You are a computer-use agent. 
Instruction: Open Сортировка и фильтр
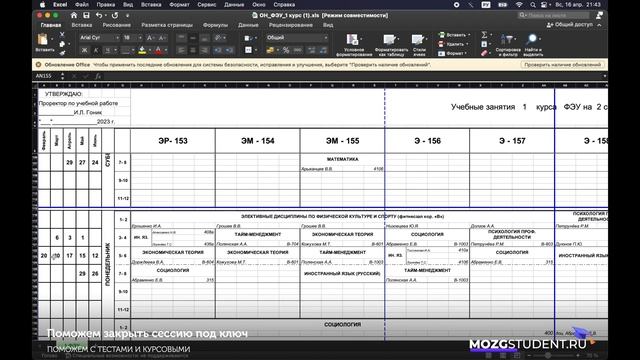click(x=508, y=44)
